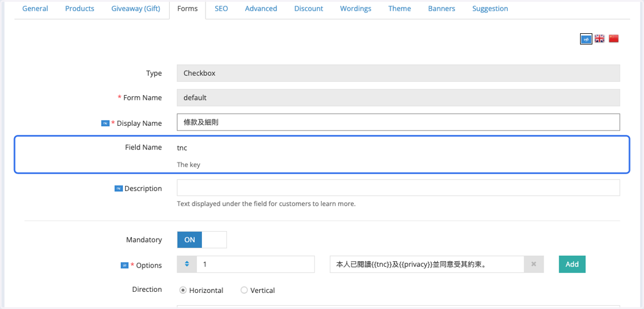Click the language icon beside Options label
Screen dimensions: 644x309
pos(125,265)
